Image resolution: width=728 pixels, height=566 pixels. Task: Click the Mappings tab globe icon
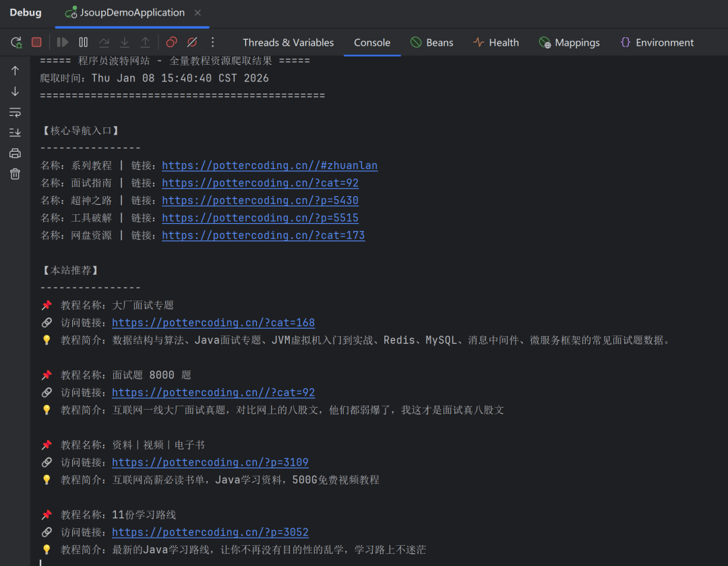pos(545,42)
